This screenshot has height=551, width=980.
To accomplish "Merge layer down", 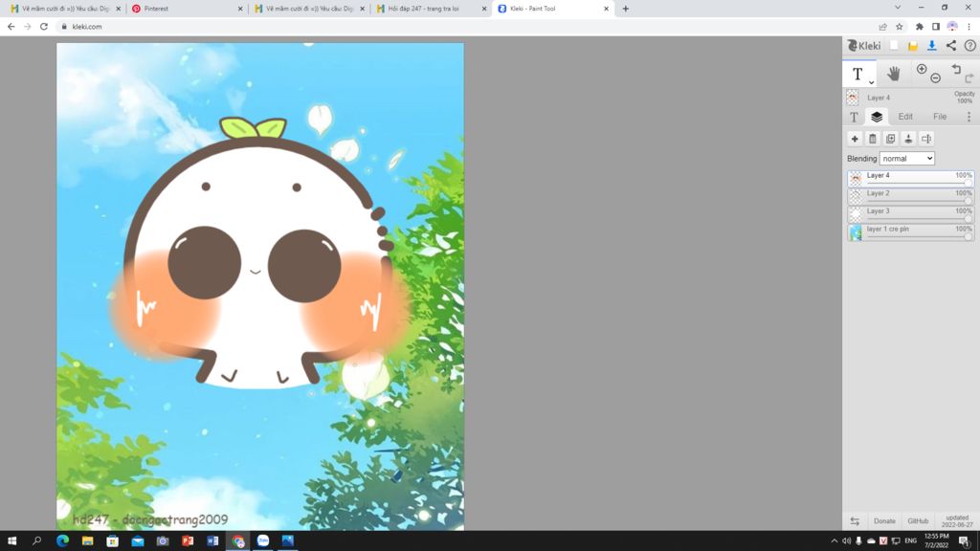I will pyautogui.click(x=908, y=139).
